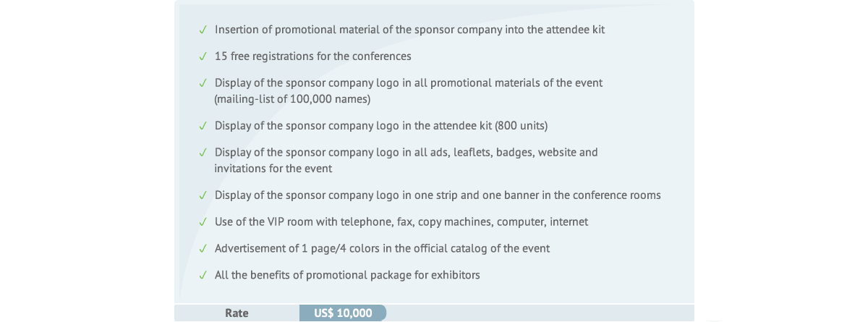Click the strip and banner conference rooms text
Screen dimensions: 868x322
(438, 195)
